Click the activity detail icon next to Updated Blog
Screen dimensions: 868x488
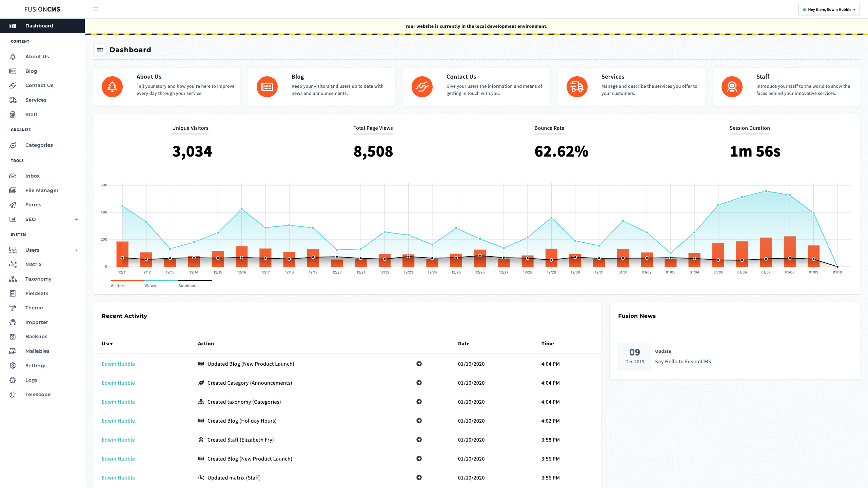[419, 364]
